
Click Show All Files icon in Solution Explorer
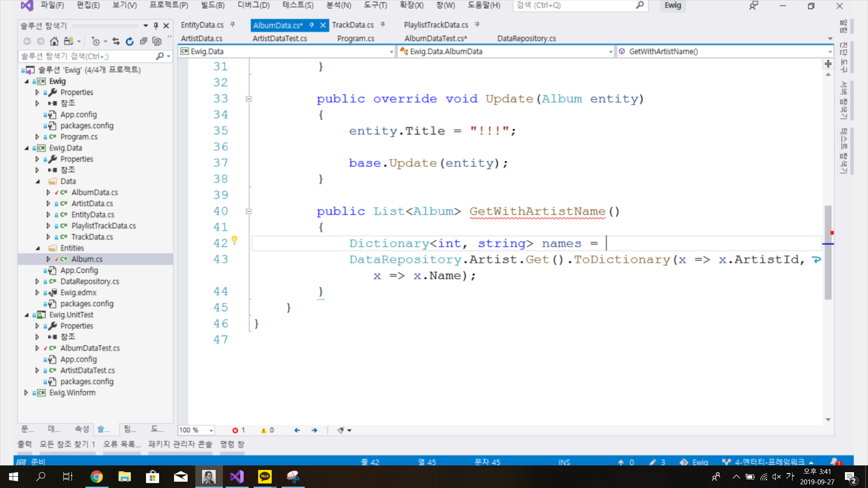click(157, 42)
